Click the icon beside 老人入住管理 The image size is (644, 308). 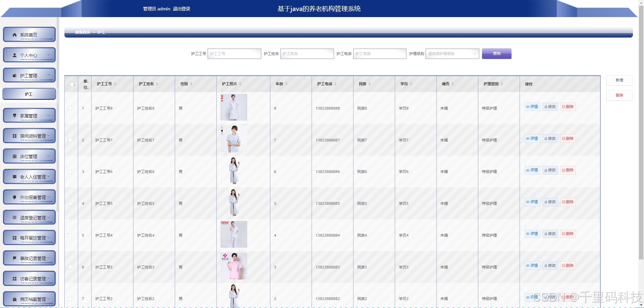[14, 177]
